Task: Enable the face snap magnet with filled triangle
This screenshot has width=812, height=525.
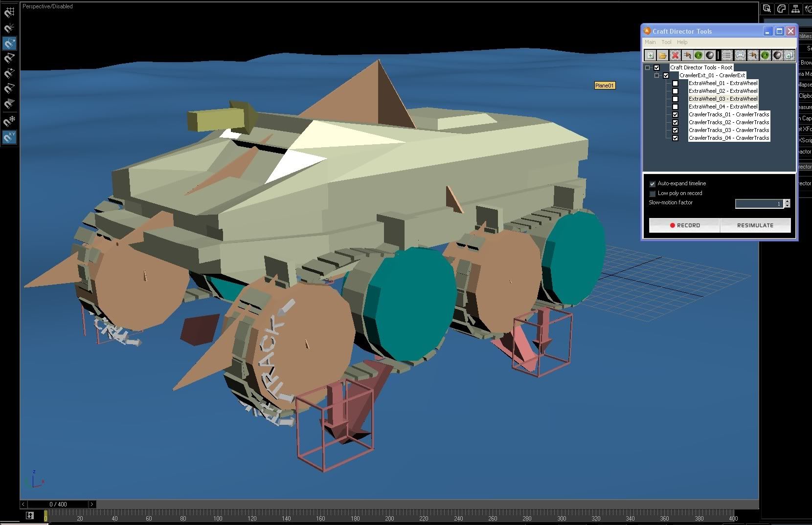Action: 9,104
